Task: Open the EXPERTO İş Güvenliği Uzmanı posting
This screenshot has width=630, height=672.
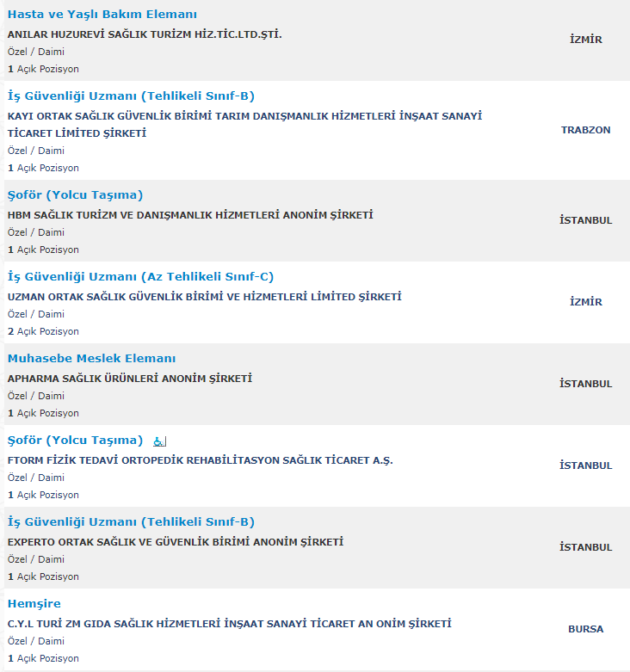Action: (x=131, y=522)
